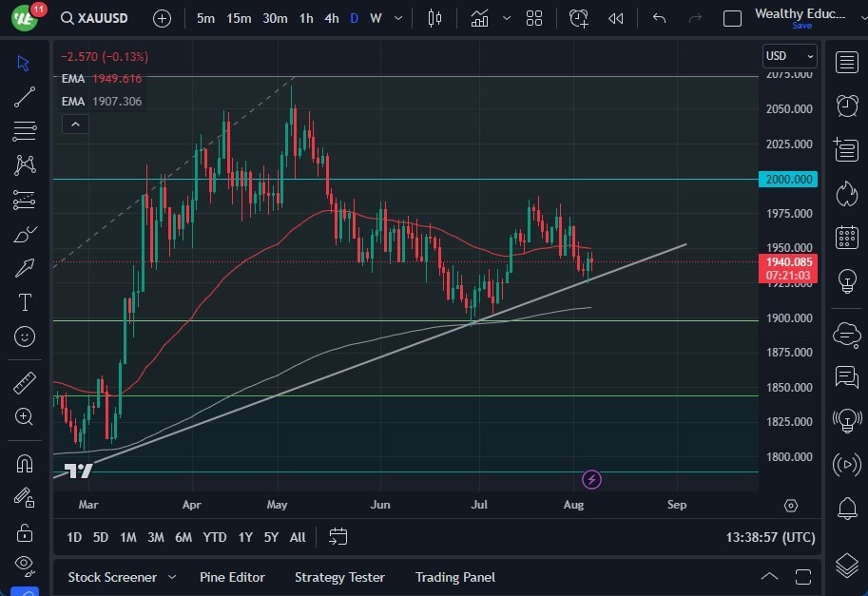Open the Strategy Tester tab
The image size is (868, 596).
[339, 577]
